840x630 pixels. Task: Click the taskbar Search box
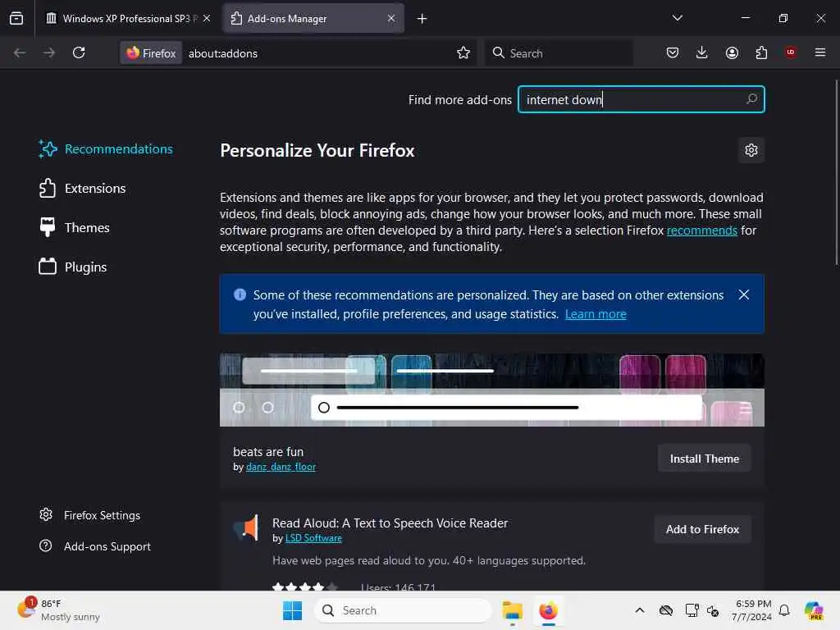[403, 610]
